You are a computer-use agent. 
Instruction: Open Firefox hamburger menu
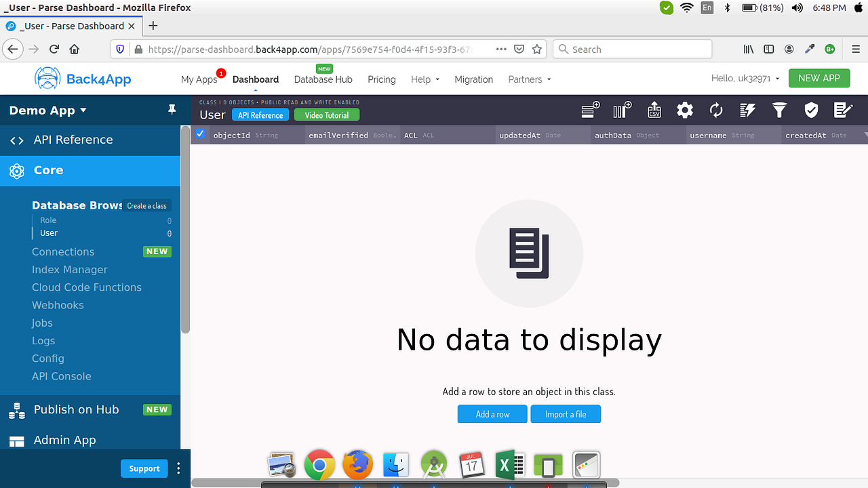(856, 49)
